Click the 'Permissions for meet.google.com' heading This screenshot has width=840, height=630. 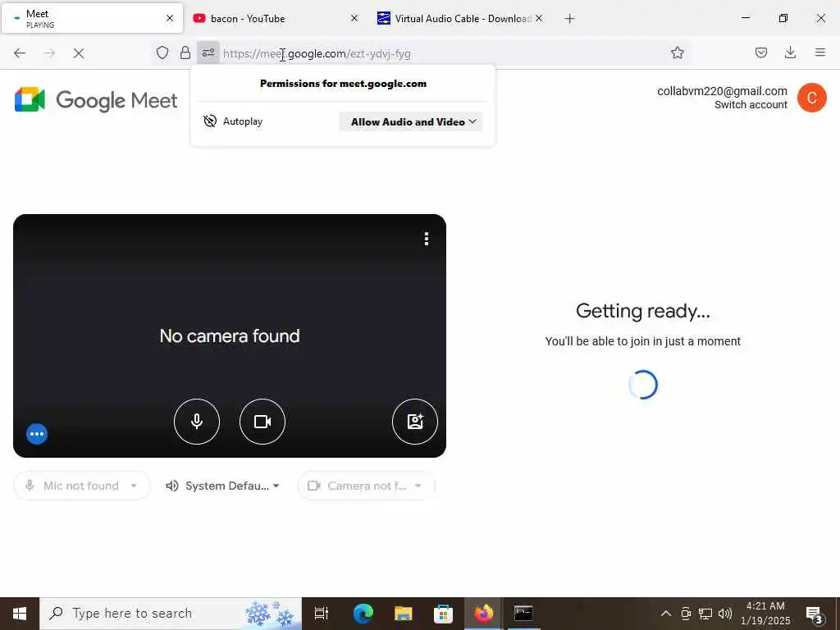344,84
